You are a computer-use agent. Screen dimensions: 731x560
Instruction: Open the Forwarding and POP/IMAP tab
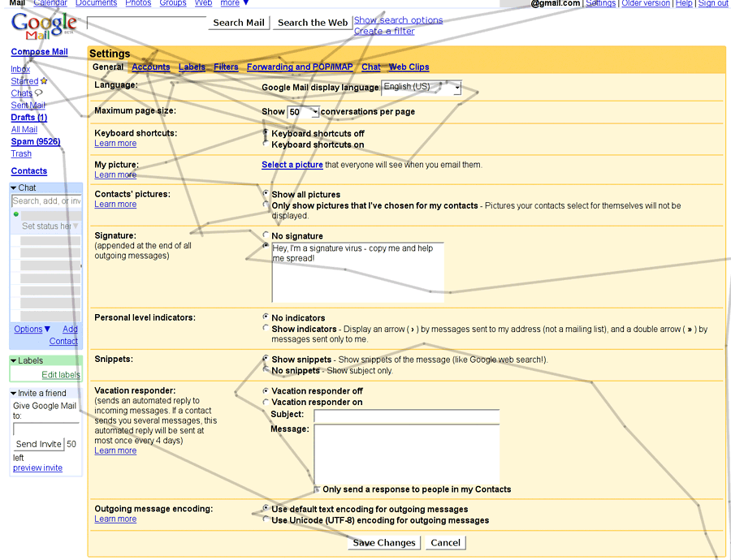[x=301, y=67]
